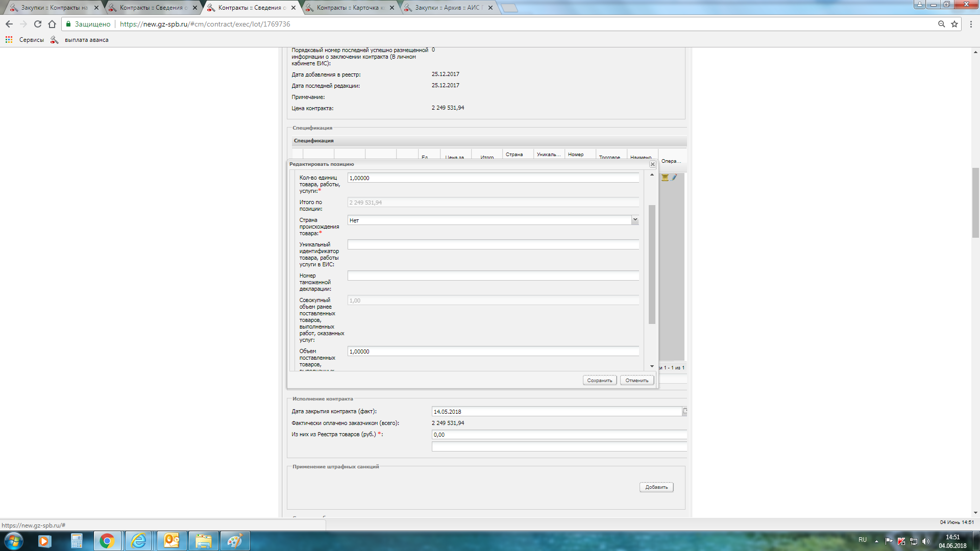Reload the page
The width and height of the screenshot is (980, 551).
38,24
